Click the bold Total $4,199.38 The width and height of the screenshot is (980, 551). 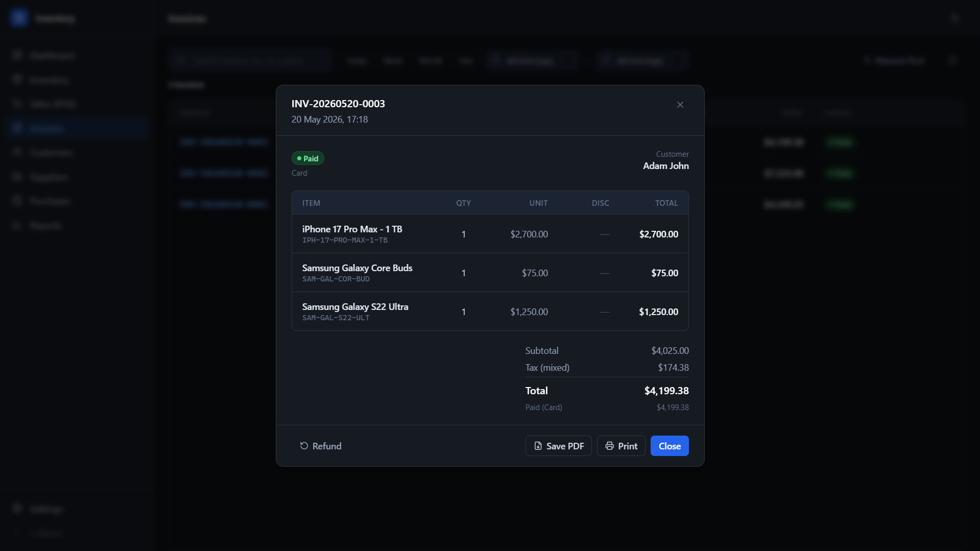[x=666, y=391]
